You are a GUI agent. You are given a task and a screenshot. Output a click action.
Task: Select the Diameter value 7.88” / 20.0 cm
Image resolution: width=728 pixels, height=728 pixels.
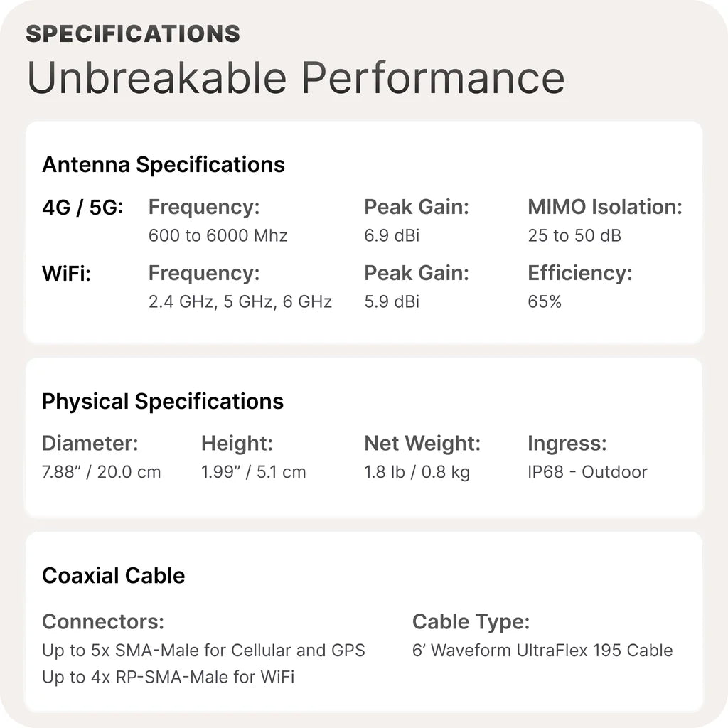pos(101,472)
